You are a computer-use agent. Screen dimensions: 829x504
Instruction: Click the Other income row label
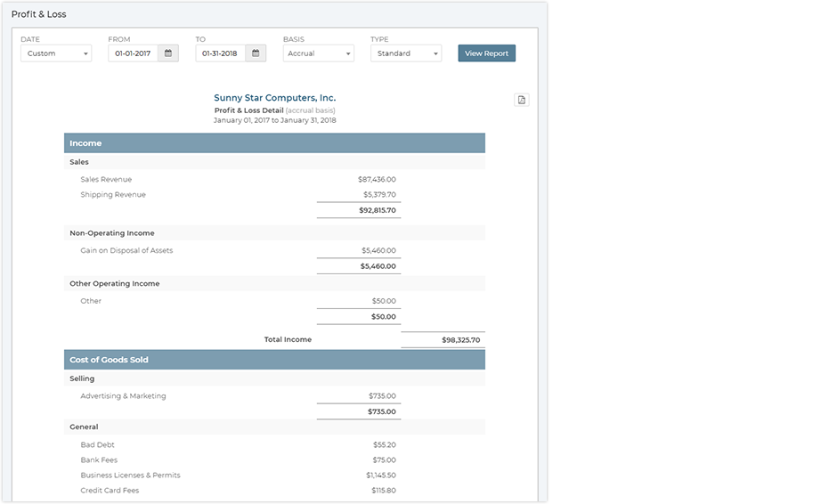tap(91, 301)
